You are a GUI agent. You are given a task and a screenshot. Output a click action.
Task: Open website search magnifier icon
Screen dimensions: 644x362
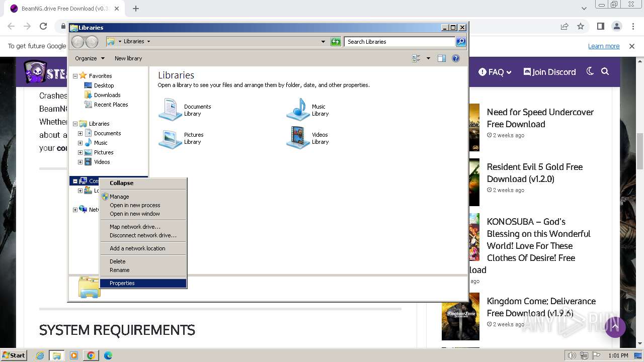605,71
